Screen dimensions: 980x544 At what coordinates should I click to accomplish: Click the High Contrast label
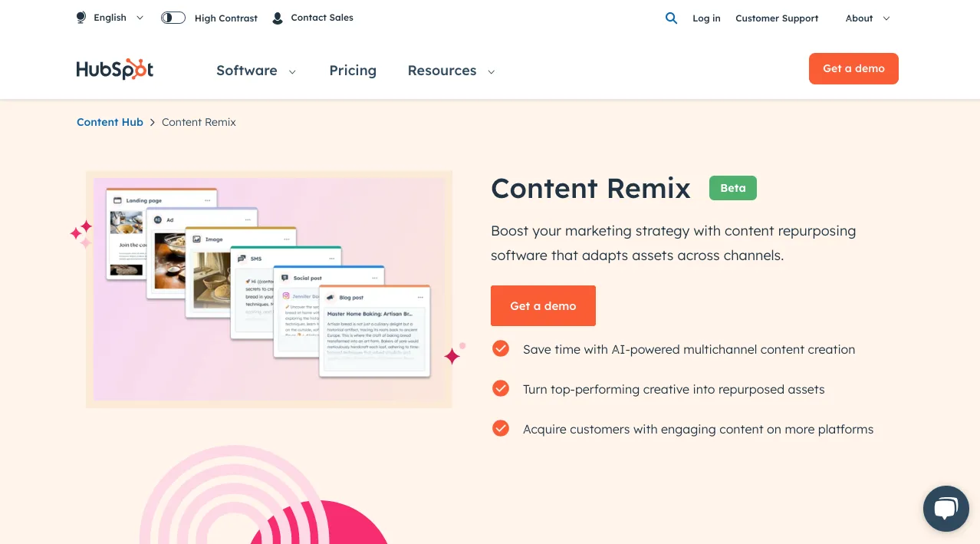pos(226,18)
